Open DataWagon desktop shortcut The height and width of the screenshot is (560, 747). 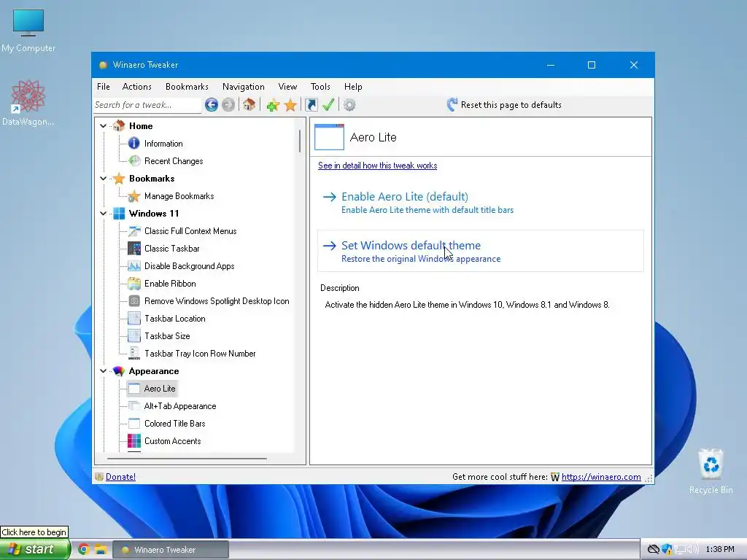click(28, 103)
